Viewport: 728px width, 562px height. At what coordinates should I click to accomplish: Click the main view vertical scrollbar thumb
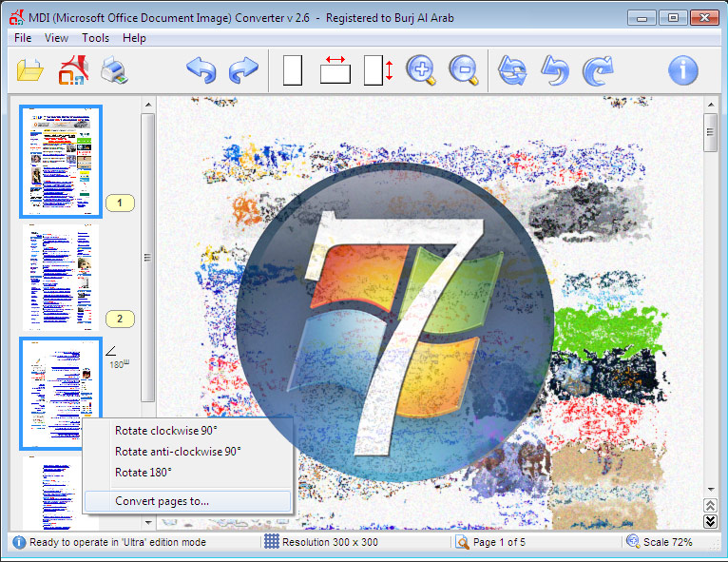(710, 132)
